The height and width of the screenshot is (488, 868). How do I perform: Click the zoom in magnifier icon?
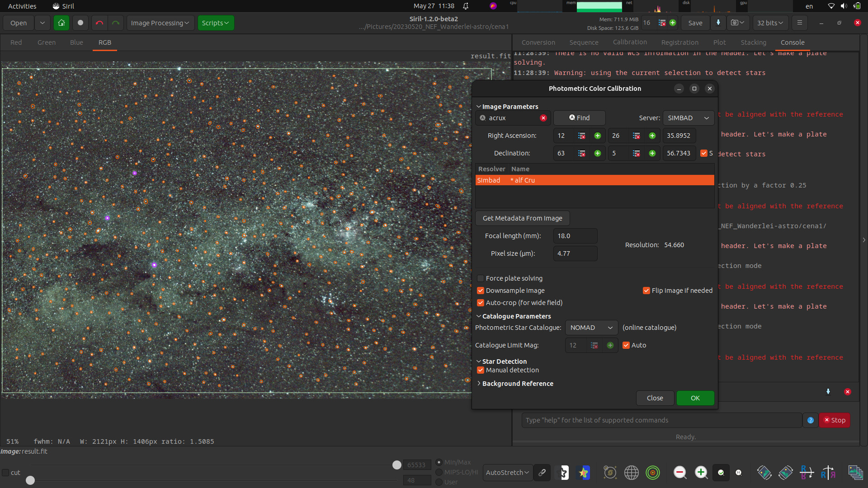[701, 473]
